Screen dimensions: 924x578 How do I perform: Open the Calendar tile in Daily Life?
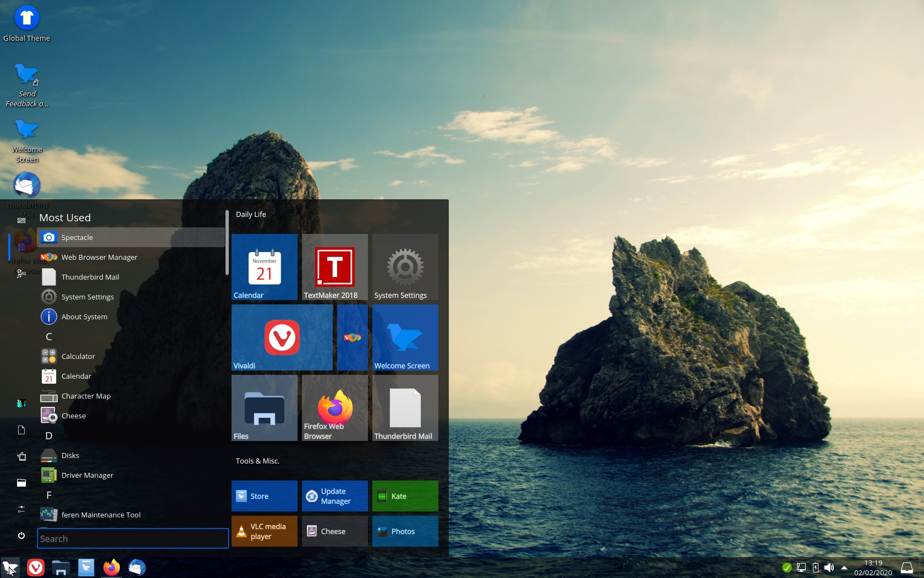(x=264, y=267)
